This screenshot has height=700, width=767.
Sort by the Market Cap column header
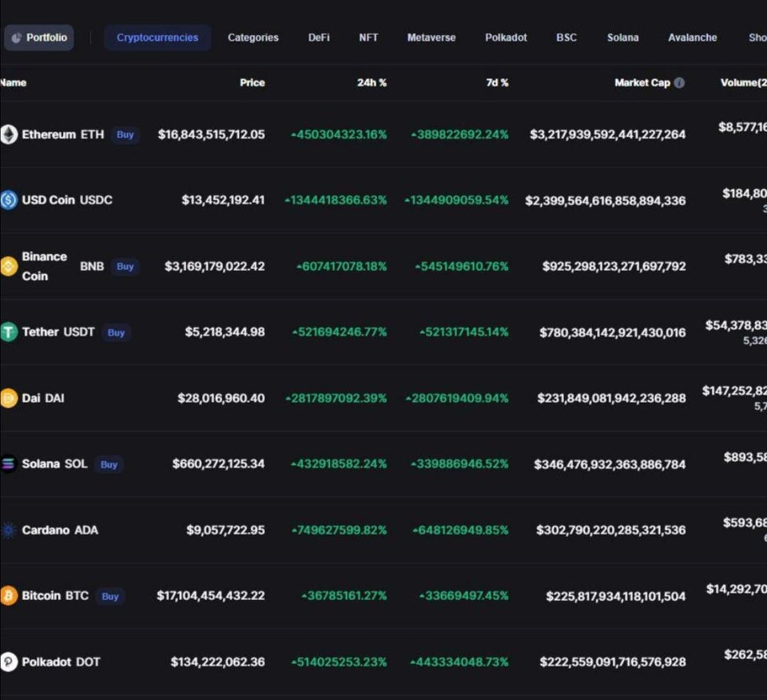(x=642, y=82)
